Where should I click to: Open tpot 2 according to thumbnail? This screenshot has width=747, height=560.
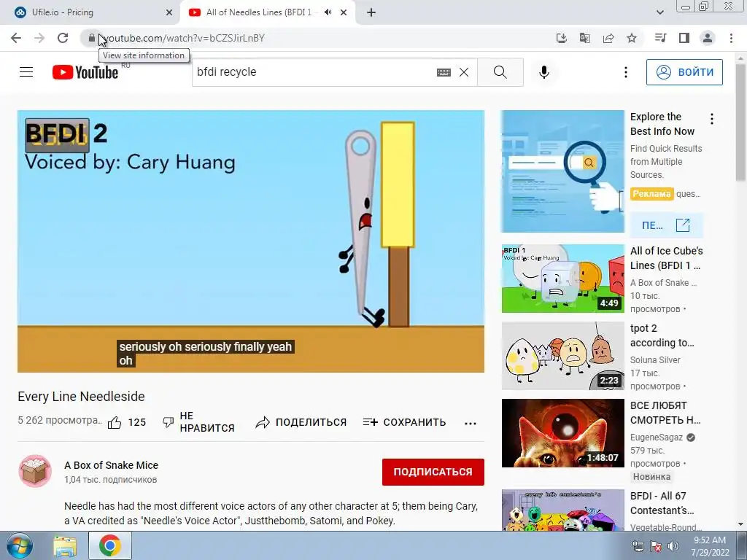pos(562,356)
